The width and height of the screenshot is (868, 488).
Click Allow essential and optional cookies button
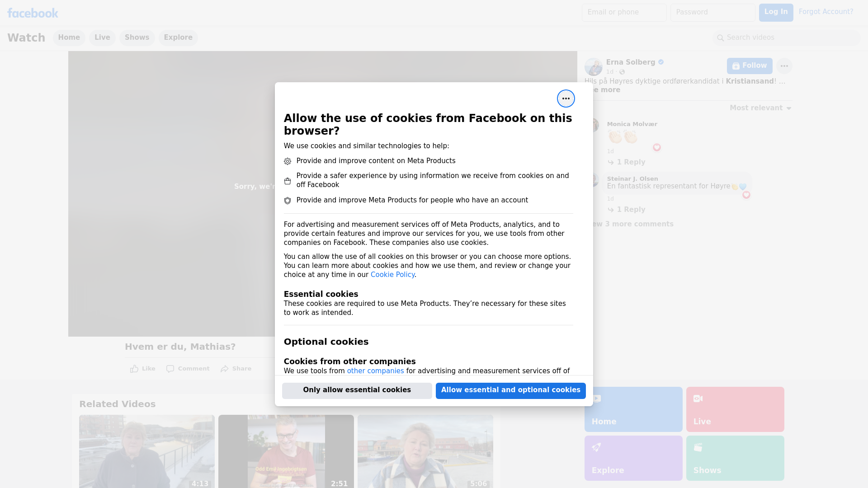click(510, 390)
